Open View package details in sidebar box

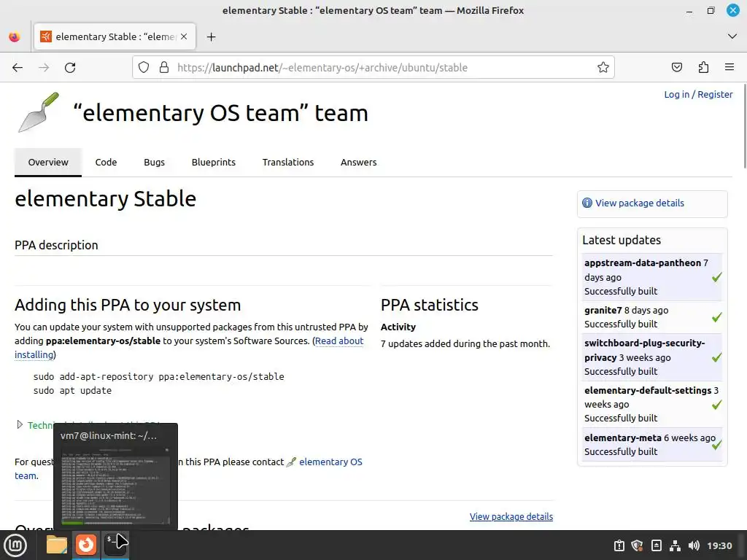click(x=639, y=203)
